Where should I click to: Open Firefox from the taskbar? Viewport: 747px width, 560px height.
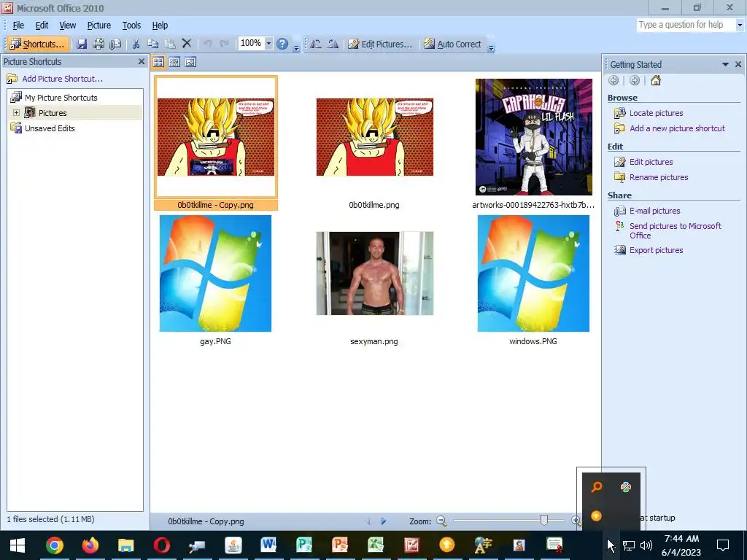tap(90, 545)
